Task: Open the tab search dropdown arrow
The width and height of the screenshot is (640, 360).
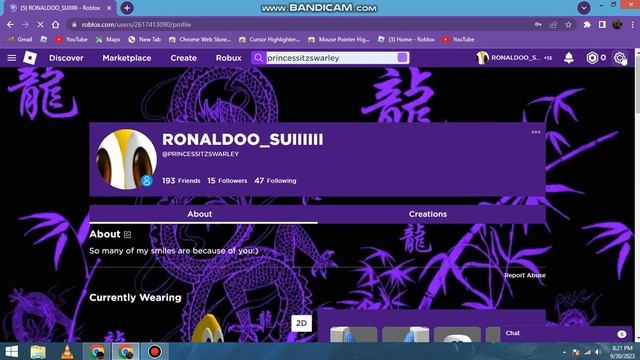Action: pos(584,8)
